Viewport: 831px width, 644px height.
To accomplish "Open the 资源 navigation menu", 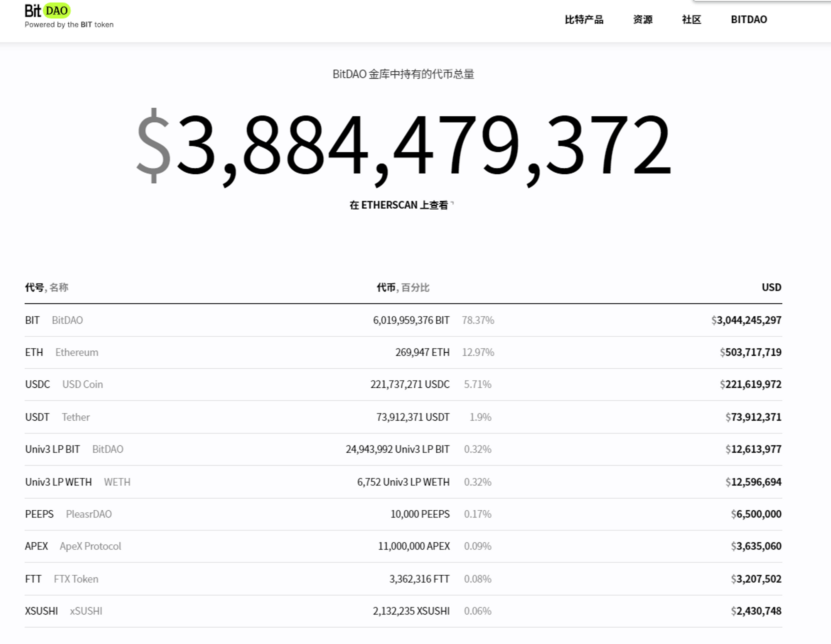I will 643,20.
